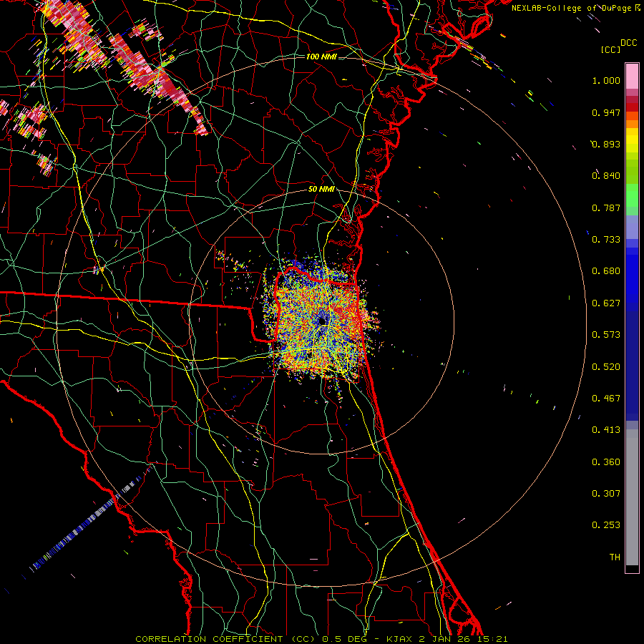
Task: Select the KJAX station identifier in the caption
Action: tap(399, 639)
